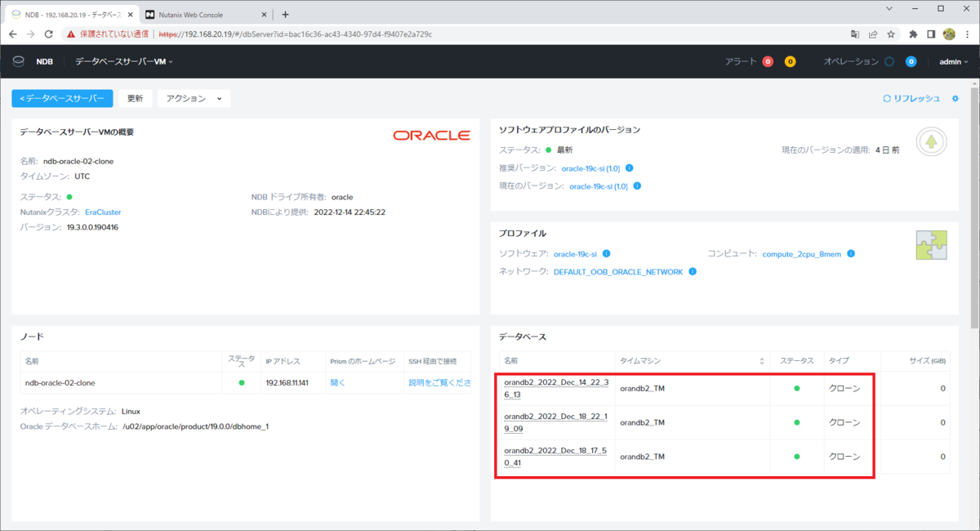Click the リフレッシュ link
Viewport: 980px width, 531px height.
click(911, 98)
